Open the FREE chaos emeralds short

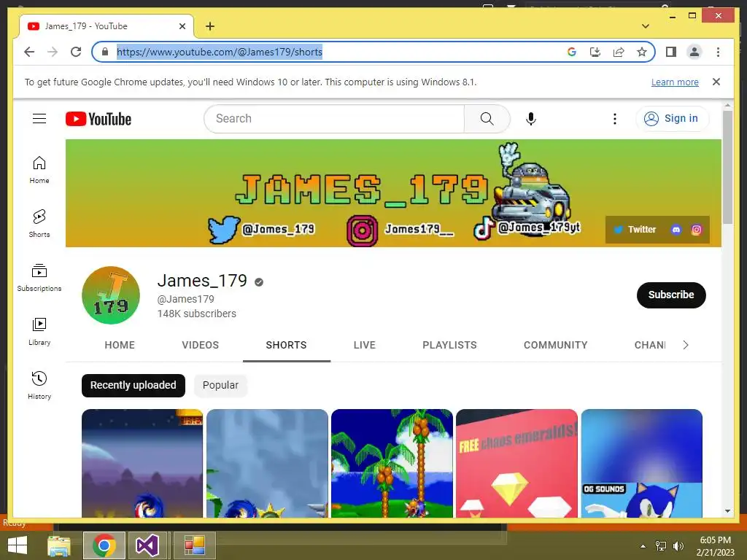[x=517, y=463]
